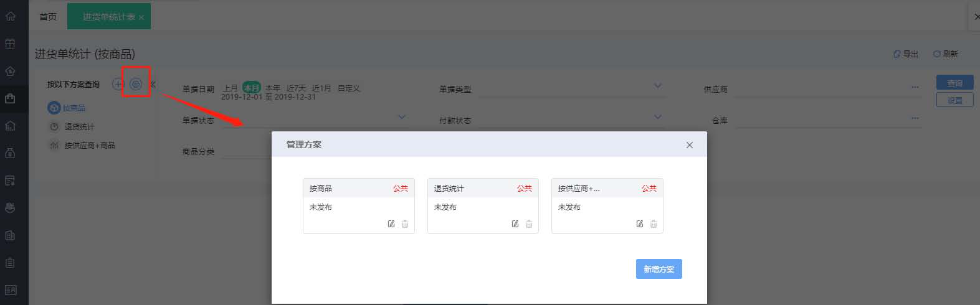Edit the 按供应商+... scheme card
This screenshot has width=980, height=305.
(x=640, y=224)
